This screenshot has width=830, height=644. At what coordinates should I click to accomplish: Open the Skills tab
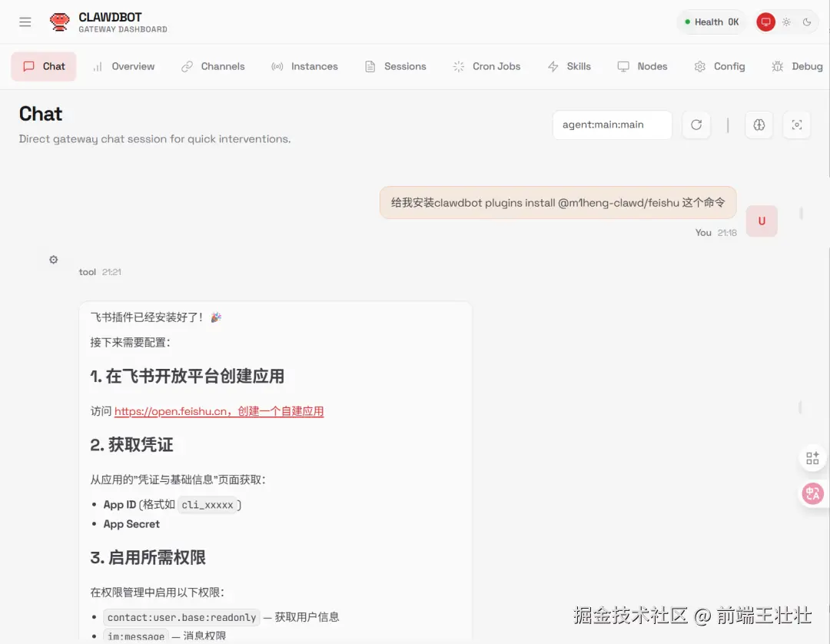[569, 66]
